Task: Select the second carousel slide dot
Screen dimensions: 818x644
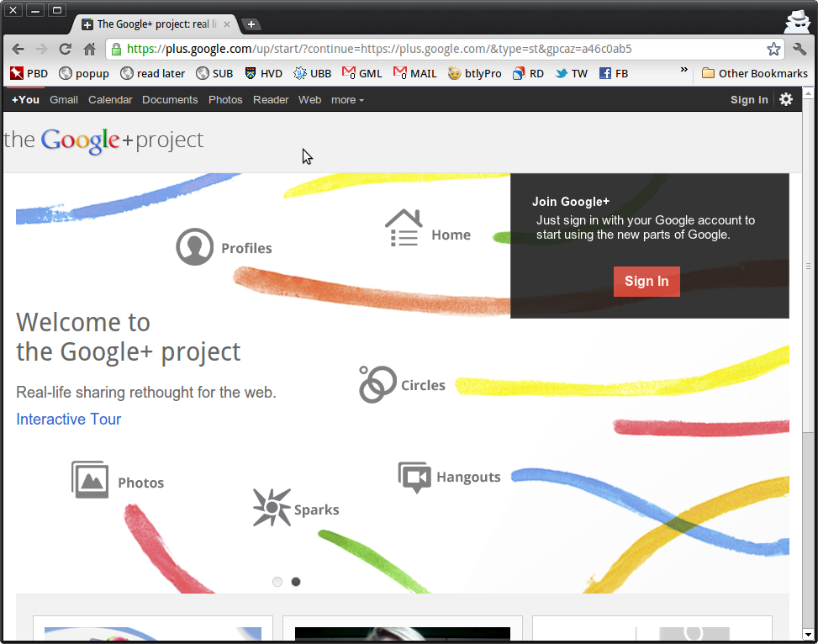Action: click(x=296, y=582)
